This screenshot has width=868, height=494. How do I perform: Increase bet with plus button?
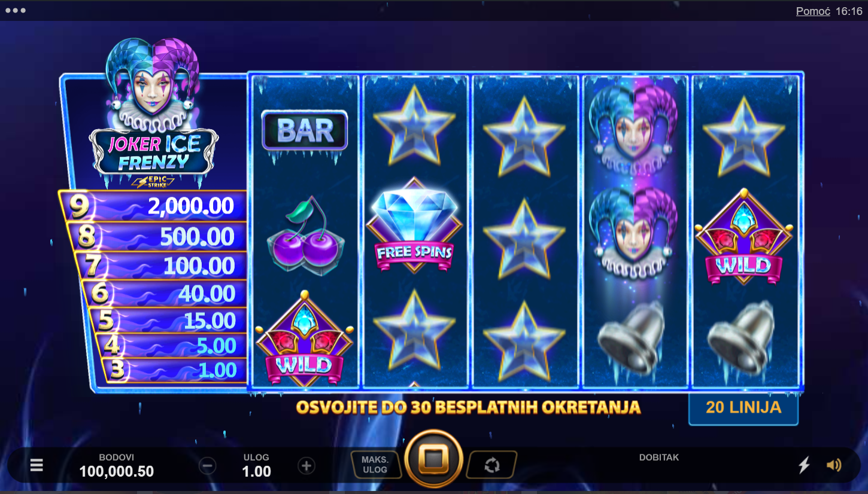306,465
